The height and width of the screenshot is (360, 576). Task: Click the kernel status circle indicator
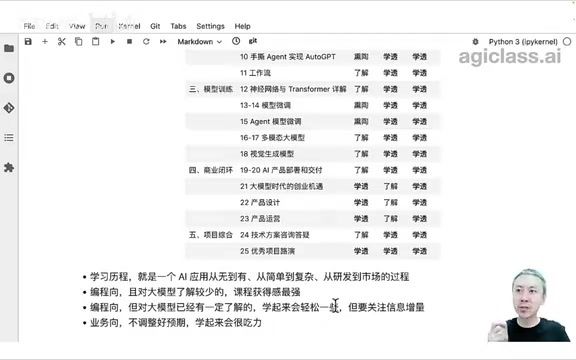click(567, 42)
